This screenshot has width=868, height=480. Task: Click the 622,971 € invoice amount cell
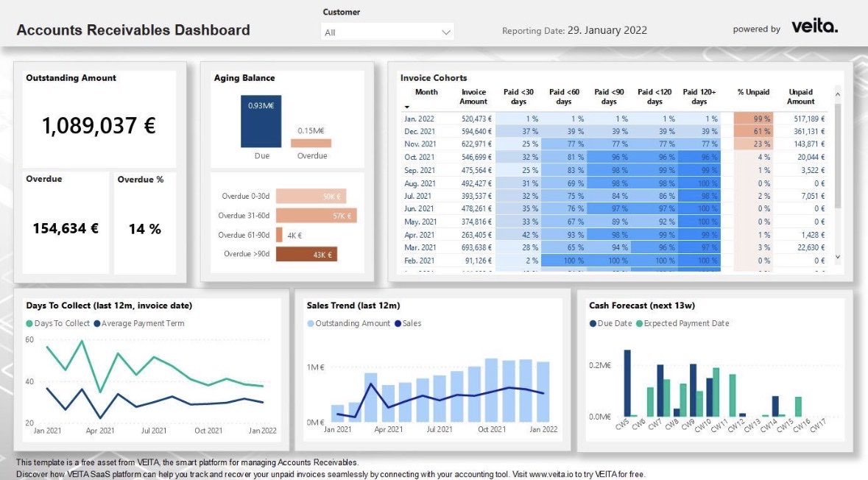point(476,144)
